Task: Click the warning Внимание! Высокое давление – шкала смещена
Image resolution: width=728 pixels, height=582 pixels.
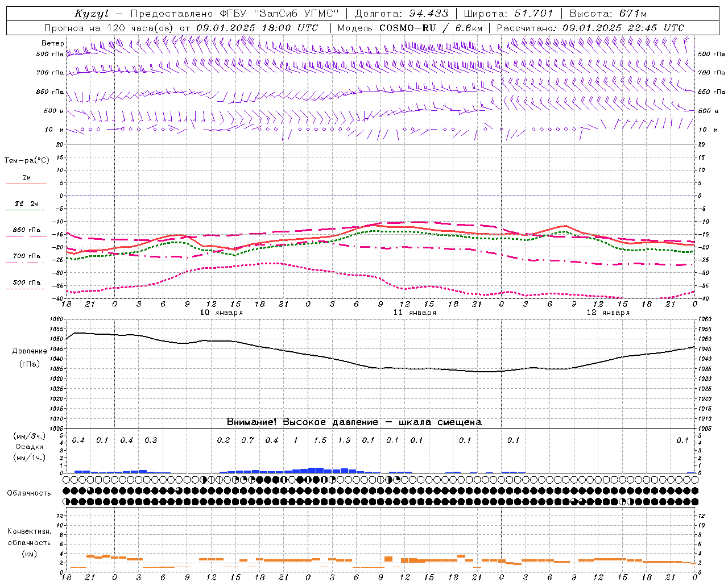Action: click(354, 422)
